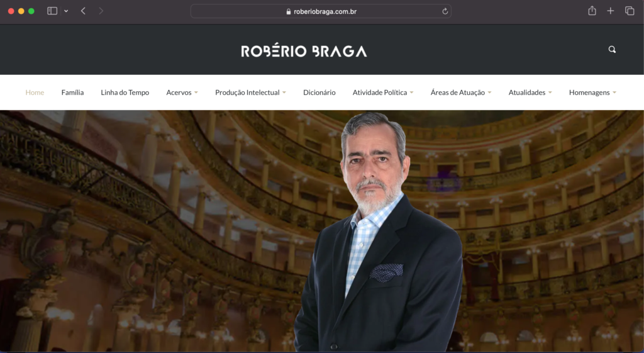The image size is (644, 353).
Task: Open the Áreas de Atuação dropdown
Action: coord(461,92)
